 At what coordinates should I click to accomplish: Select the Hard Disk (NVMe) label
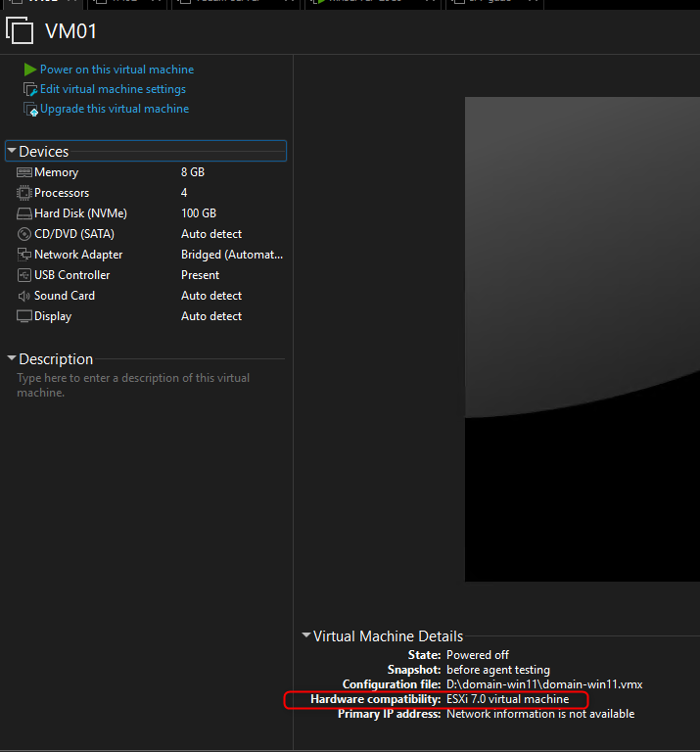(80, 213)
